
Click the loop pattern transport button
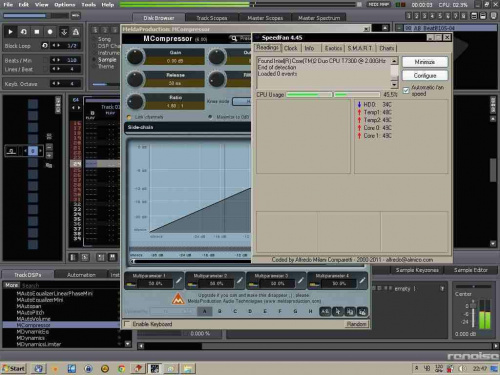(x=24, y=32)
